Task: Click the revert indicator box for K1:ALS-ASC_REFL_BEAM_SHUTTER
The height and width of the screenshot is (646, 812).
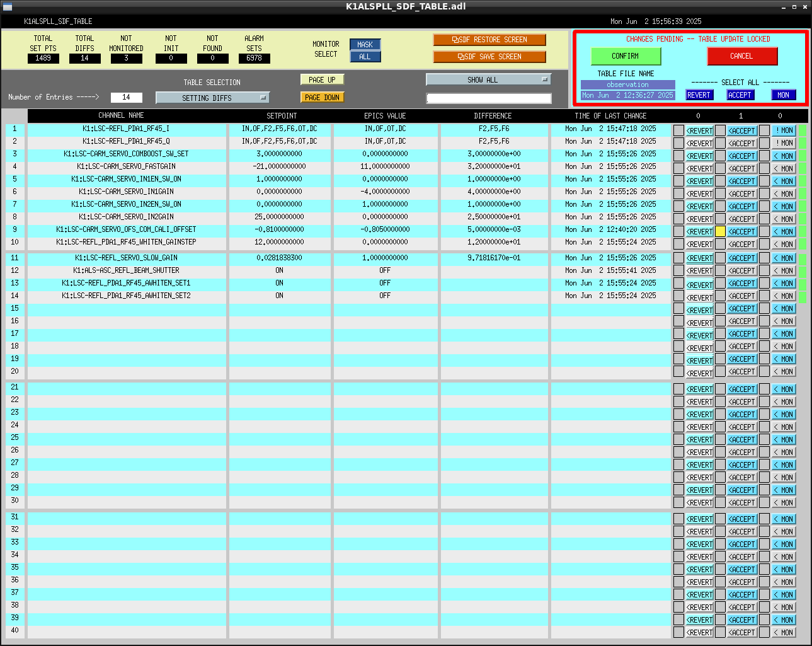Action: pyautogui.click(x=678, y=271)
